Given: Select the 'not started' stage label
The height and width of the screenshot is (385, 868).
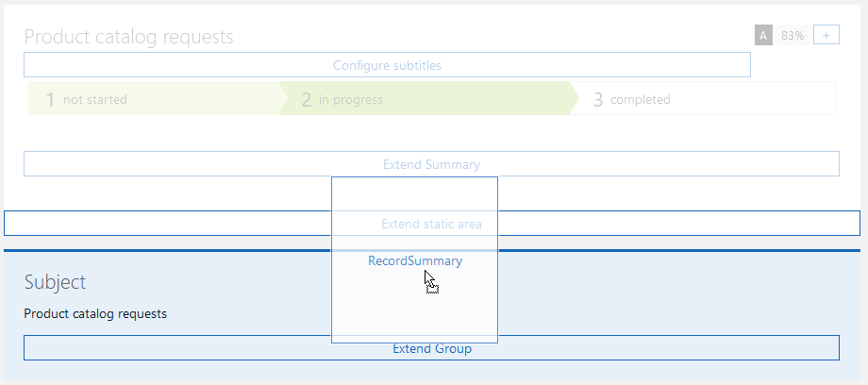Looking at the screenshot, I should click(x=95, y=99).
